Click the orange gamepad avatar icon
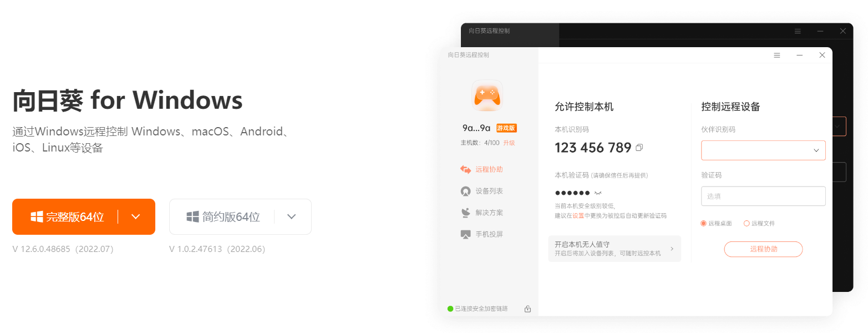Screen dimensions: 868x333 [x=487, y=95]
